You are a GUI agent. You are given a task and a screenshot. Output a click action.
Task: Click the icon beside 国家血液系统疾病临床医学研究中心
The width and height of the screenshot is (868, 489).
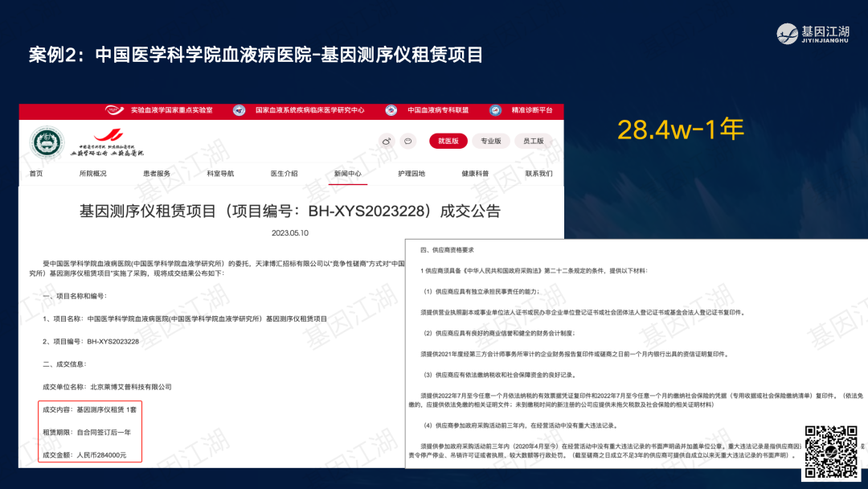(239, 110)
